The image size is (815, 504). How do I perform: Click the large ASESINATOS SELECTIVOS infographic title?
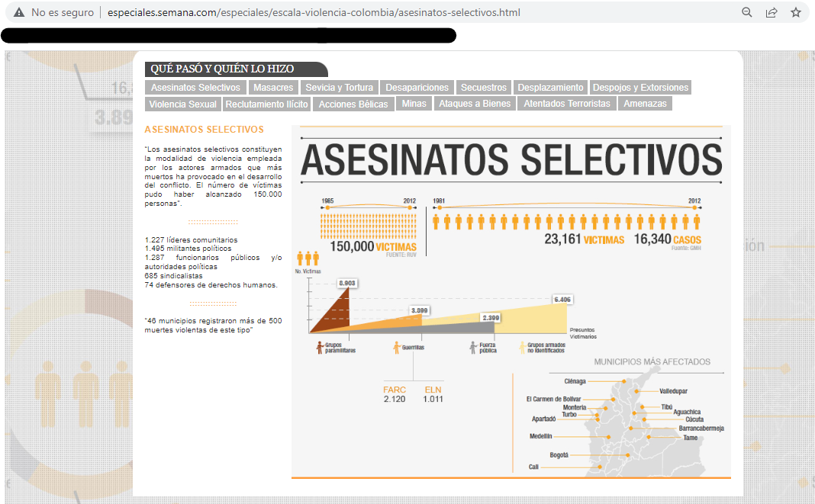click(x=511, y=159)
